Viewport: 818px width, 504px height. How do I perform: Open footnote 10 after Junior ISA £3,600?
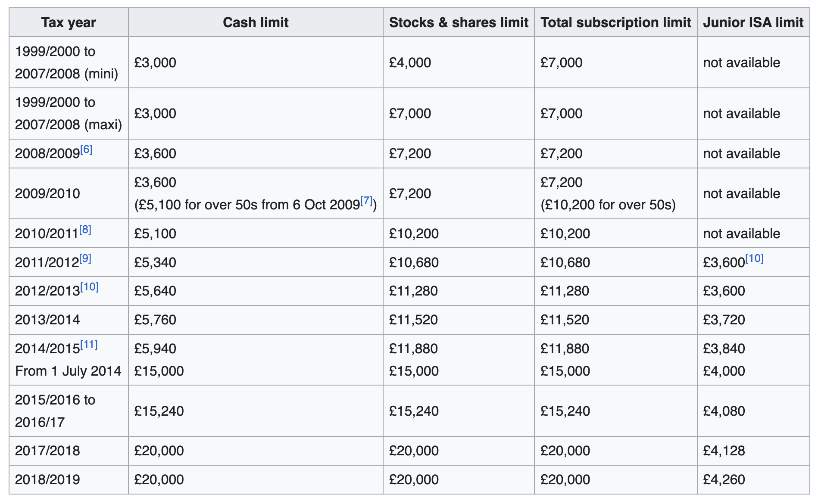754,259
